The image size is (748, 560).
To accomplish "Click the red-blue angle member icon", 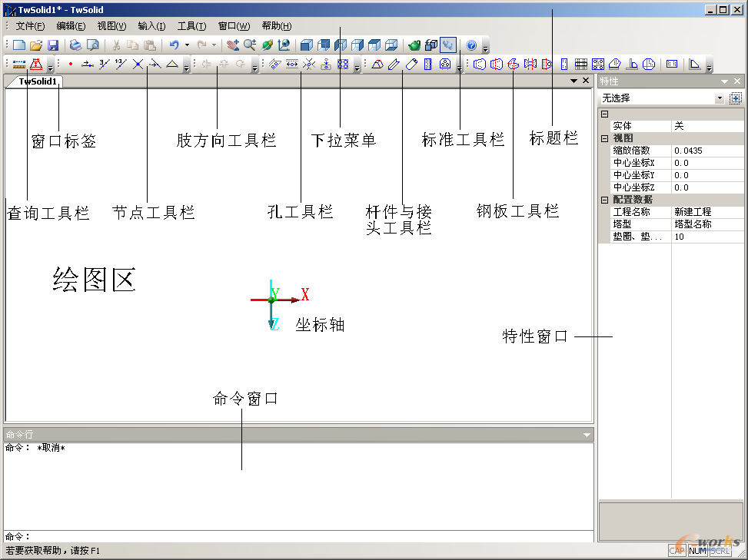I will coord(377,64).
